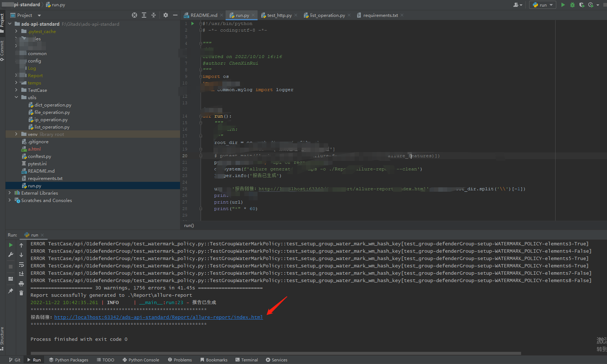Open the Terminal tool window tab
This screenshot has width=607, height=364.
[x=247, y=360]
